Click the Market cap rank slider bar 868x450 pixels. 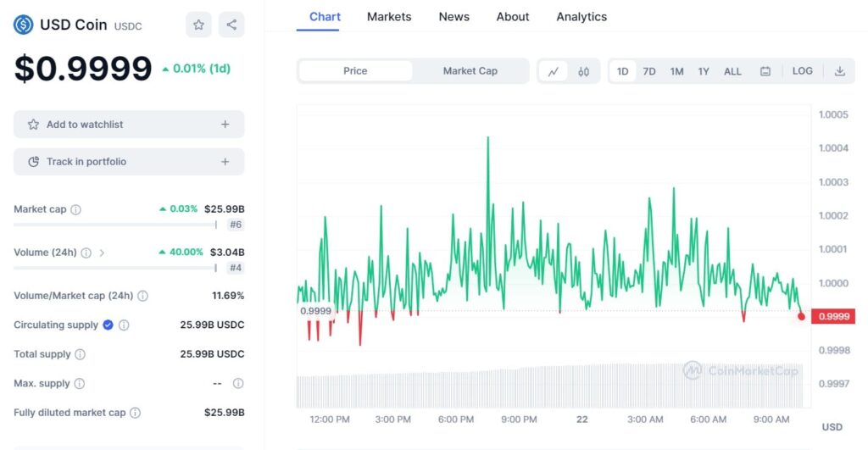(115, 225)
